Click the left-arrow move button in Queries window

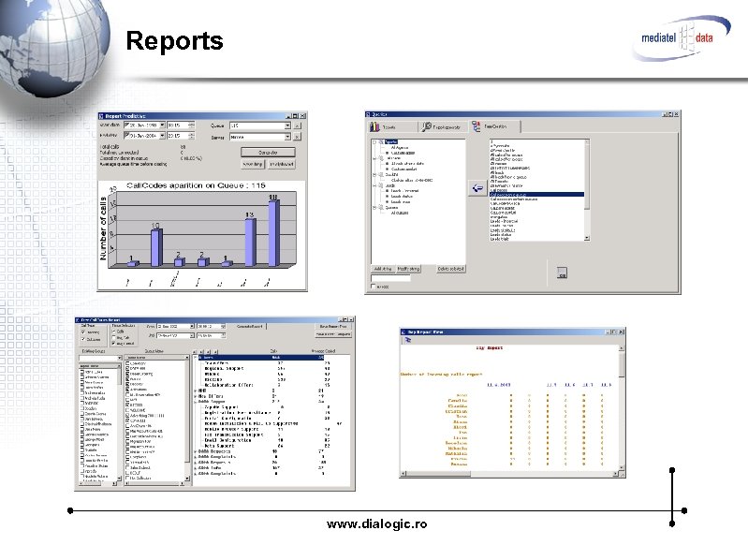click(477, 188)
